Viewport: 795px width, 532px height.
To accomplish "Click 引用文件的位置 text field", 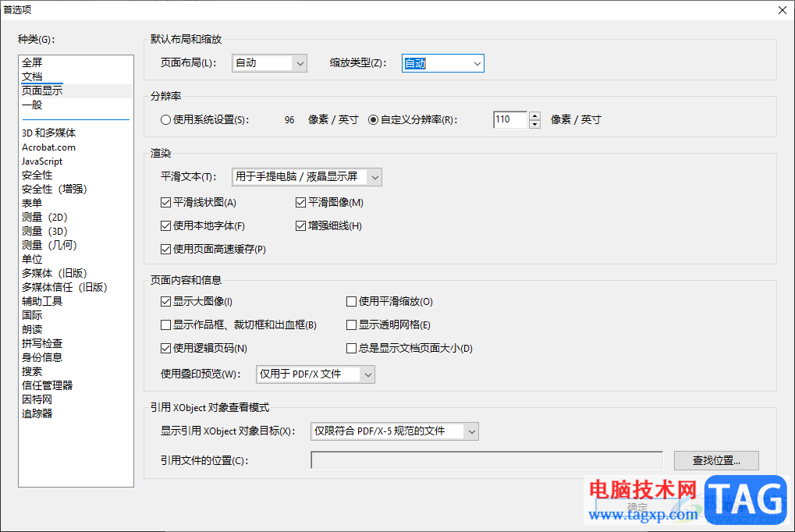I will [487, 460].
